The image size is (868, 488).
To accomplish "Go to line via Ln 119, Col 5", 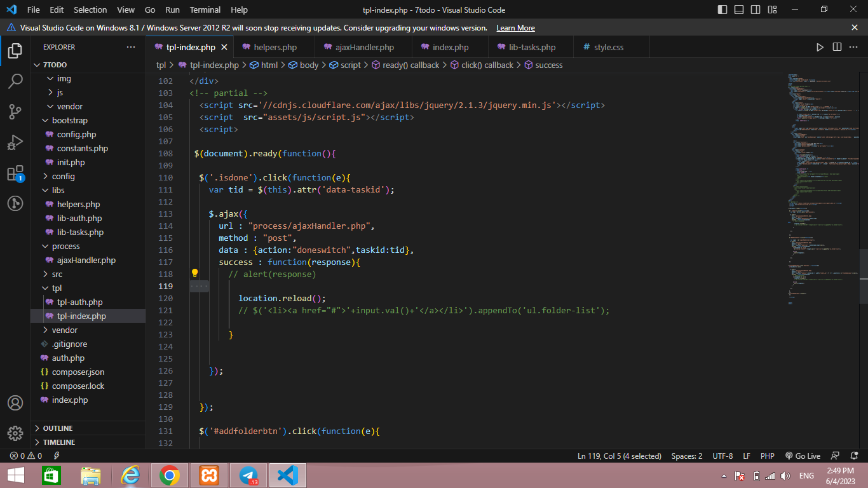I will coord(620,456).
